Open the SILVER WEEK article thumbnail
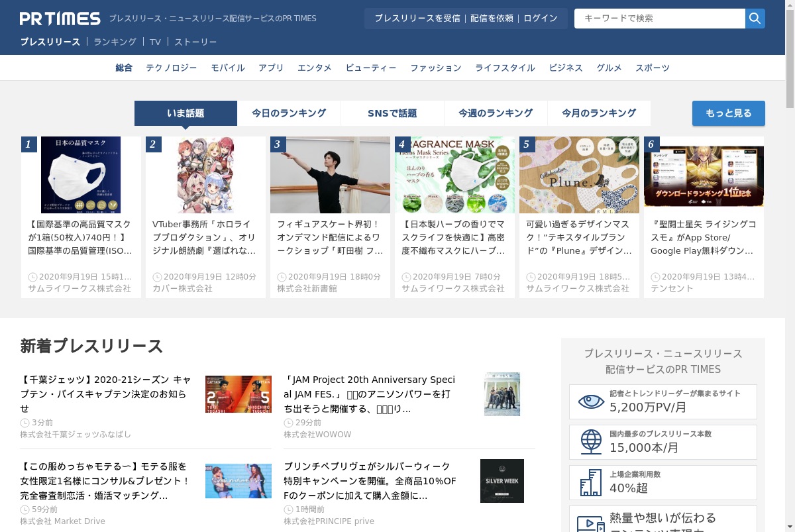The width and height of the screenshot is (795, 532). [502, 481]
